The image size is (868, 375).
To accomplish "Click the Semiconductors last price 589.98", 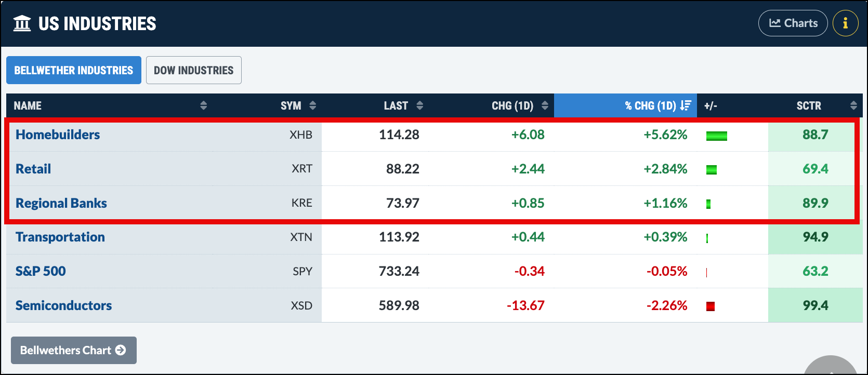I will click(x=399, y=305).
